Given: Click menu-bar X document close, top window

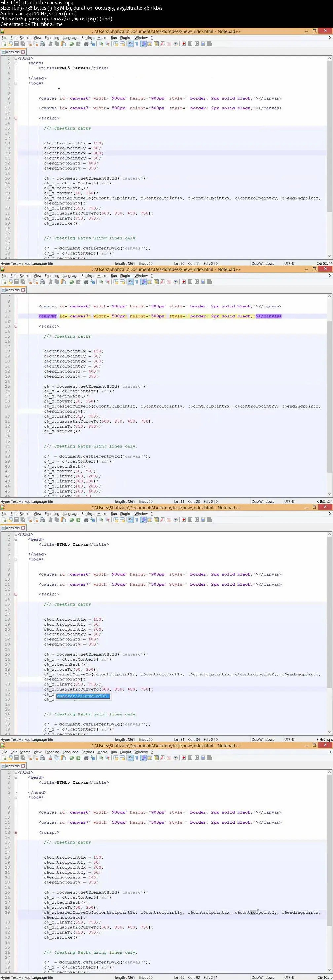Looking at the screenshot, I should 330,38.
